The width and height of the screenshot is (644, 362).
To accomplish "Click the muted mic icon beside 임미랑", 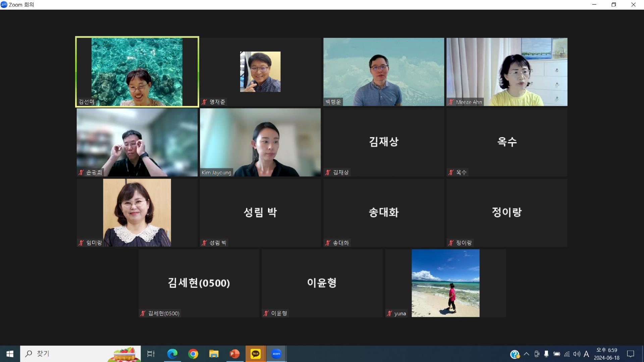I will pyautogui.click(x=81, y=243).
